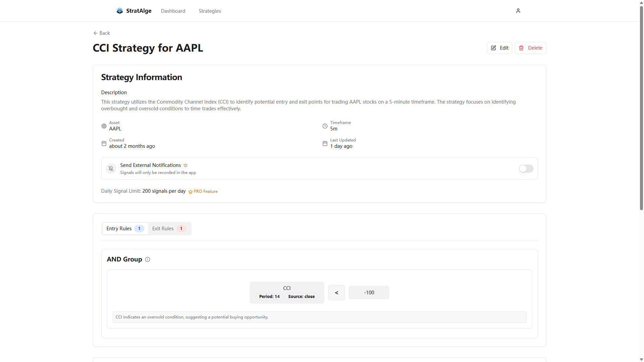Click the StratAlge logo icon
This screenshot has height=362, width=644.
tap(120, 11)
